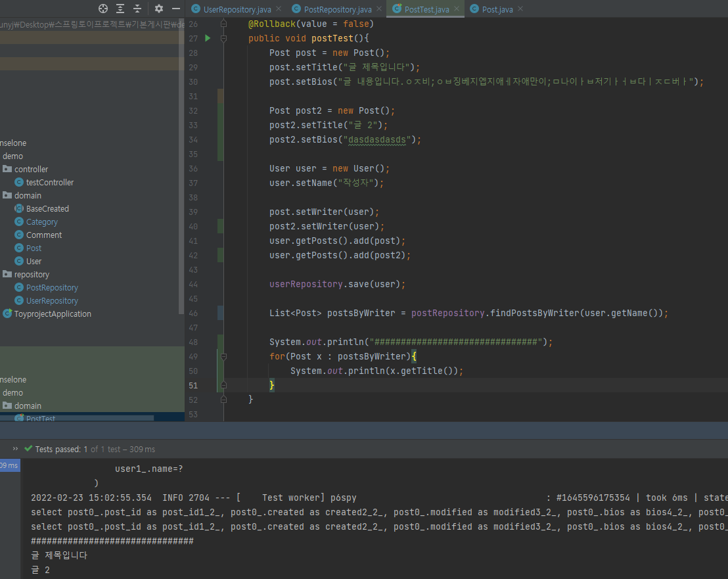The width and height of the screenshot is (728, 579).
Task: Click console output line '글 제목입니다'
Action: click(x=59, y=555)
